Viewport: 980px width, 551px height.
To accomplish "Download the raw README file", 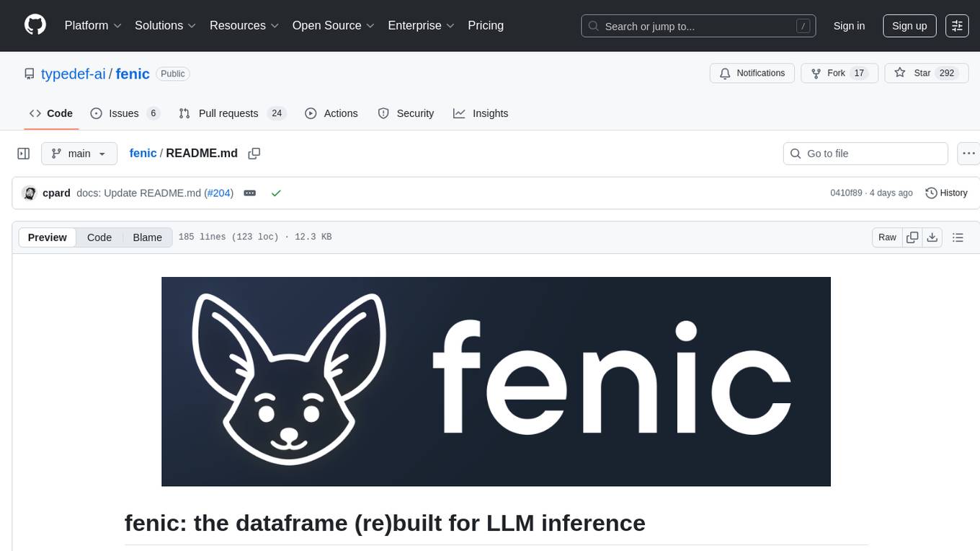I will (x=932, y=237).
